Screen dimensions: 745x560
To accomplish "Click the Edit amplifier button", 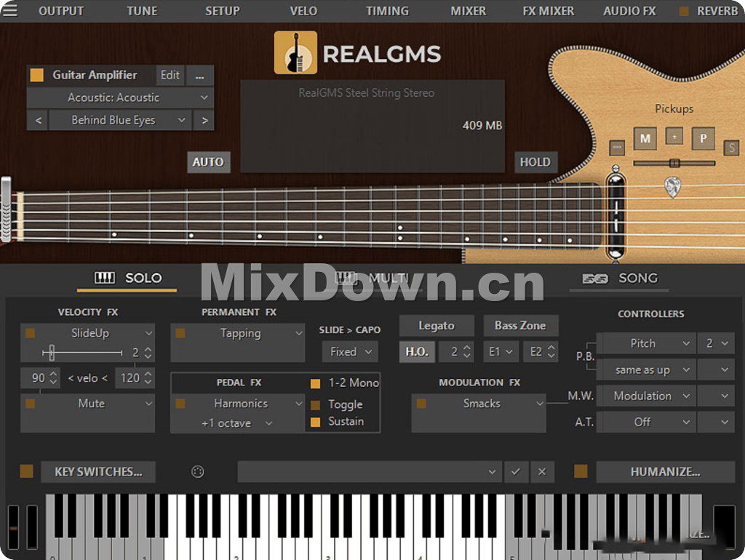I will point(170,76).
